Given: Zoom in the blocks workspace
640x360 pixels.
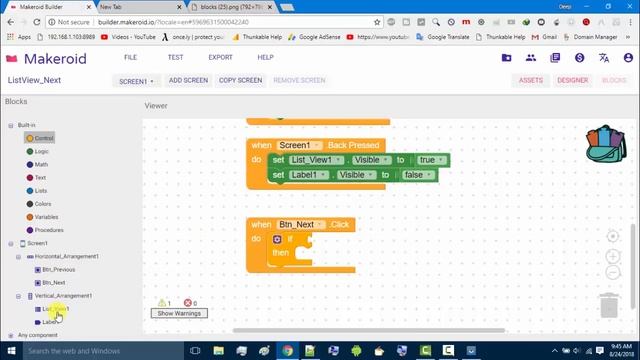Looking at the screenshot, I should 612,256.
